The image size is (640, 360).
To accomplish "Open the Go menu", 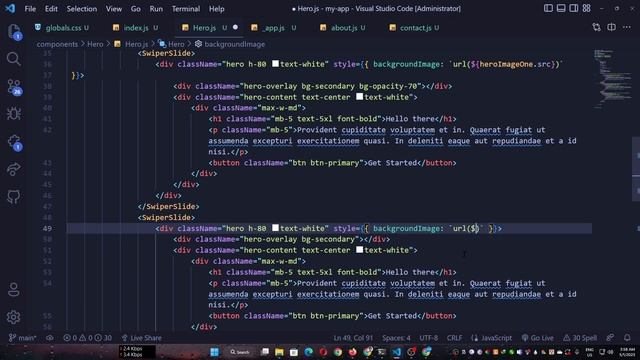I will click(136, 9).
